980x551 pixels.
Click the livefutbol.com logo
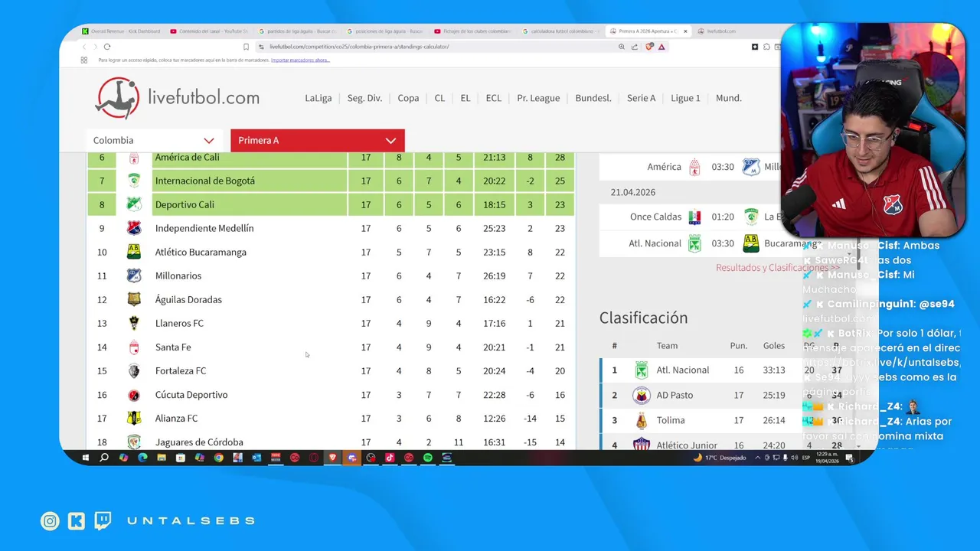point(178,98)
